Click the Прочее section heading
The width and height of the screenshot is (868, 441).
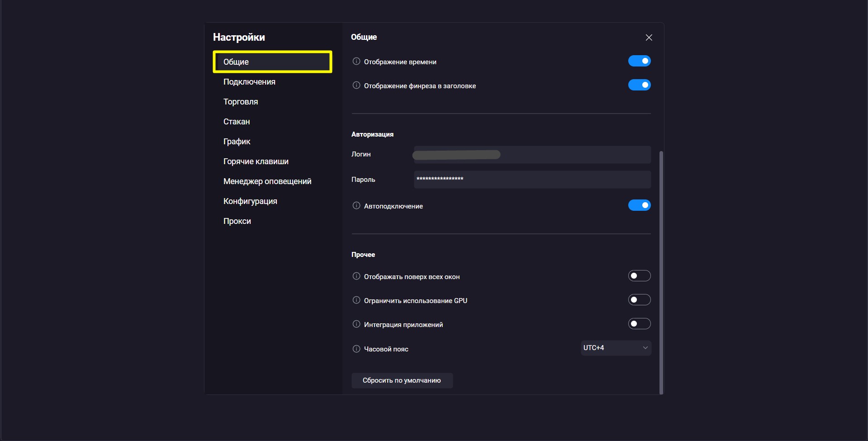point(363,255)
